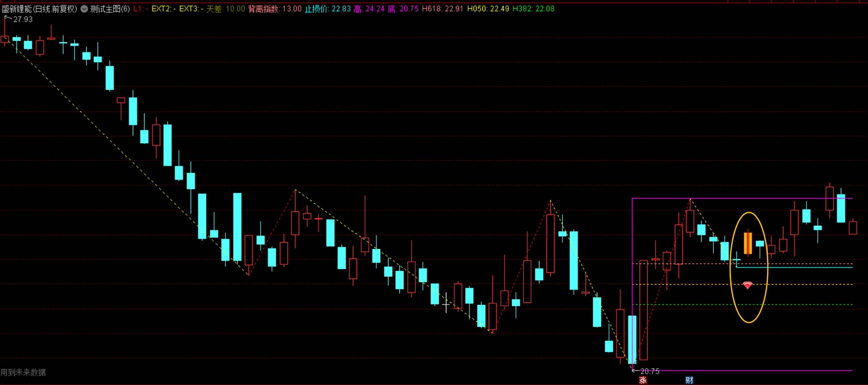Click the H382: 22.08 readout
Image resolution: width=868 pixels, height=385 pixels.
click(x=533, y=9)
